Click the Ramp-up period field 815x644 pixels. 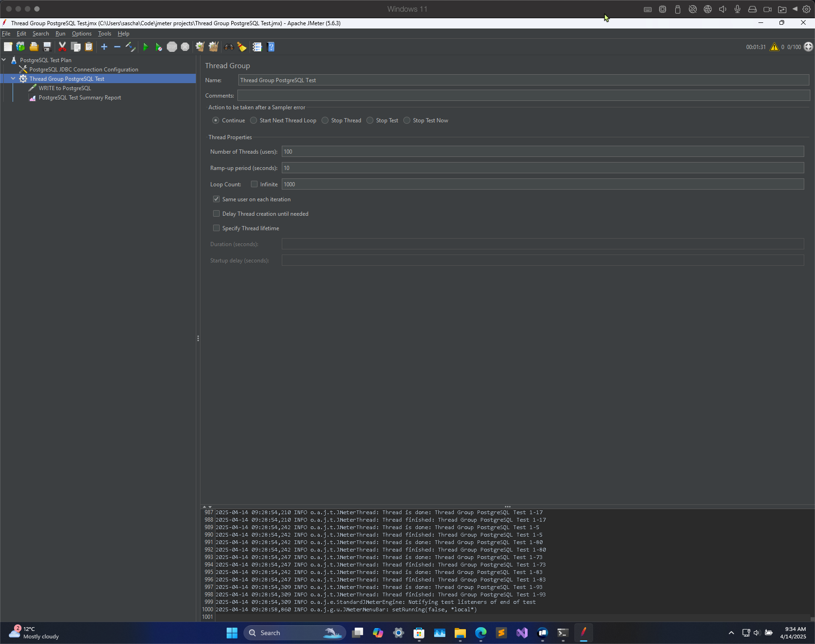(x=543, y=168)
